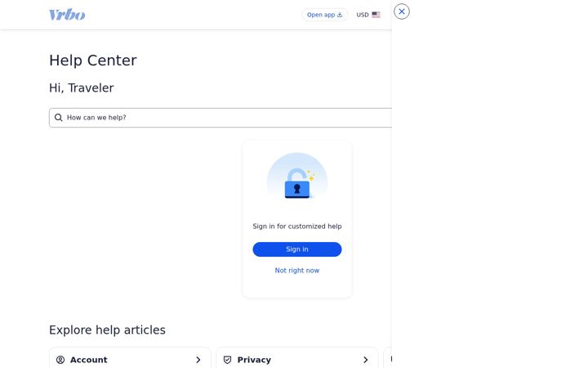Click the Account person icon

click(60, 360)
